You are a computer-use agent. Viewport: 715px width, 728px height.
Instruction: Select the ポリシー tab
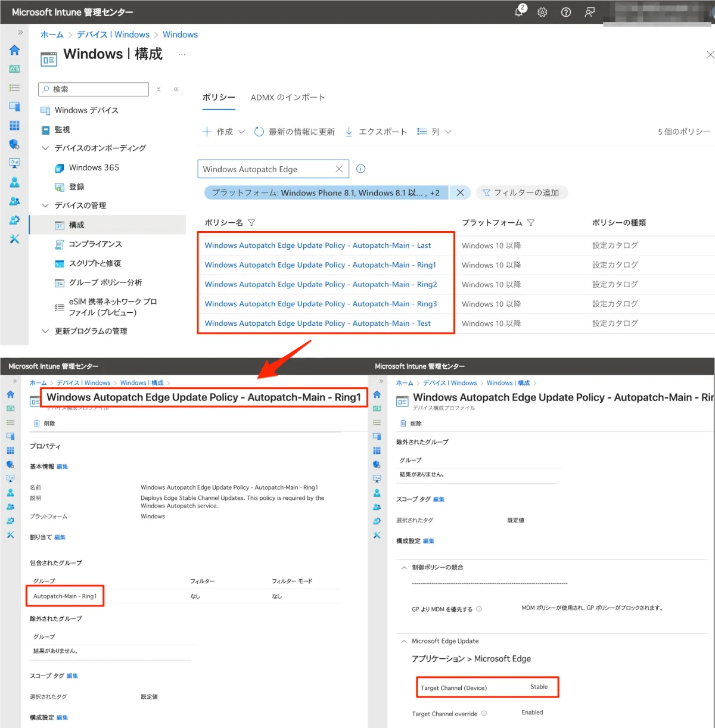tap(219, 98)
